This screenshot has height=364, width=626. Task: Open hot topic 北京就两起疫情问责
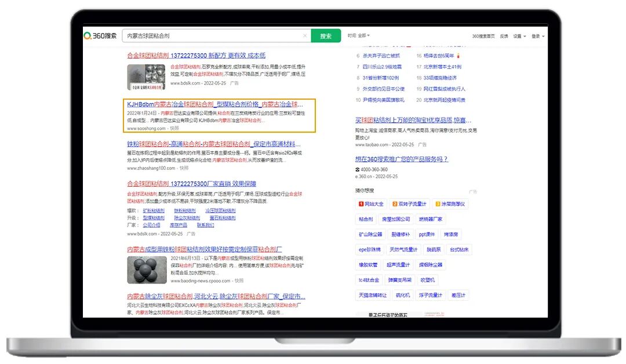445,100
